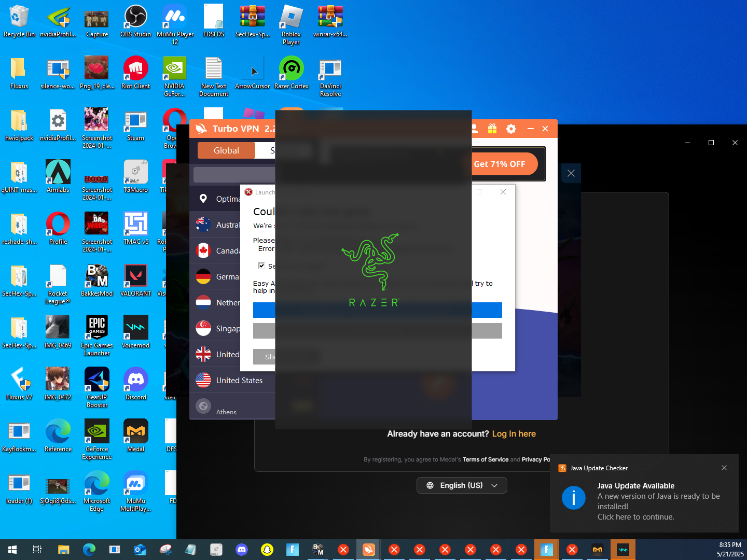This screenshot has width=747, height=560.
Task: Open Discord from the taskbar
Action: tap(242, 550)
